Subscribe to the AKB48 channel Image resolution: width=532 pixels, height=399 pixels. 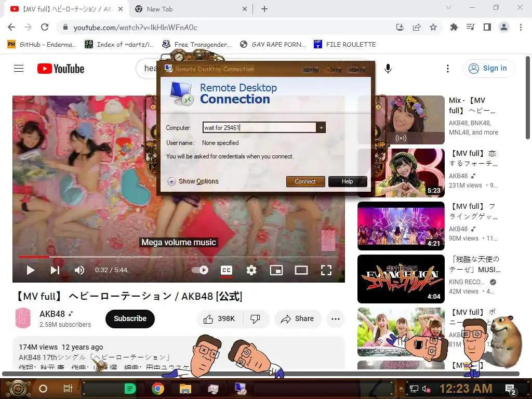130,318
